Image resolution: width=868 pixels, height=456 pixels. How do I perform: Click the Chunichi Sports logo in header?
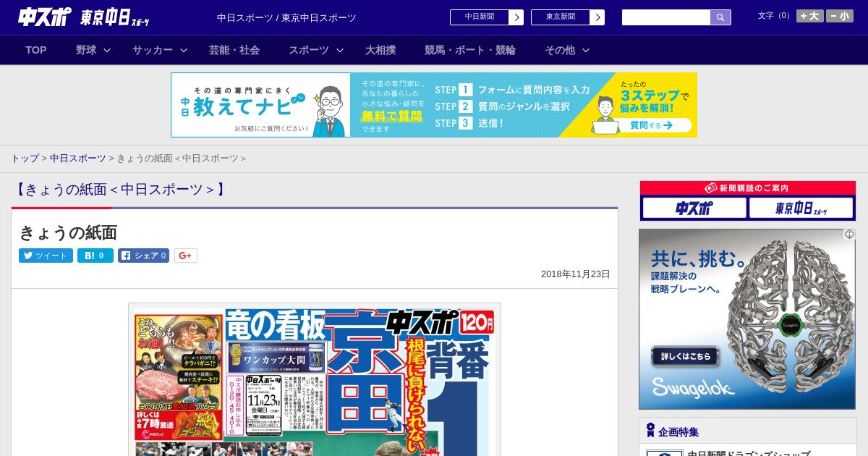click(45, 17)
